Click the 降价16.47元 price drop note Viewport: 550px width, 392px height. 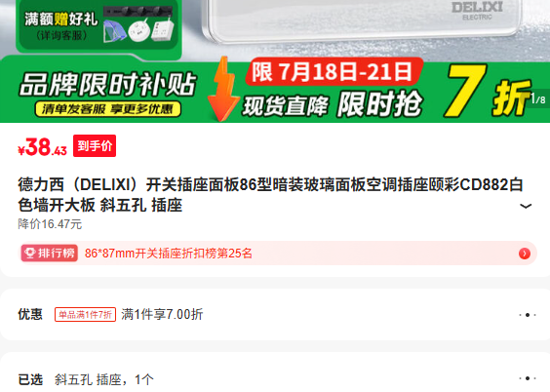[50, 224]
